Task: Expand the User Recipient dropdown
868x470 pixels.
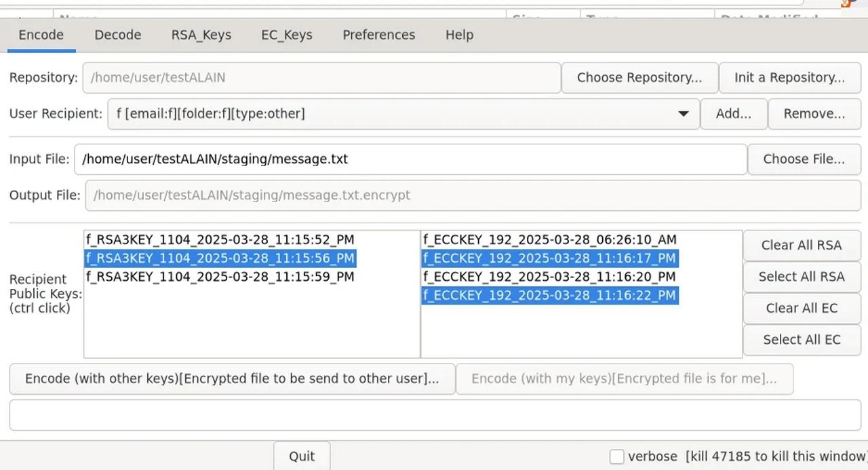Action: point(683,113)
